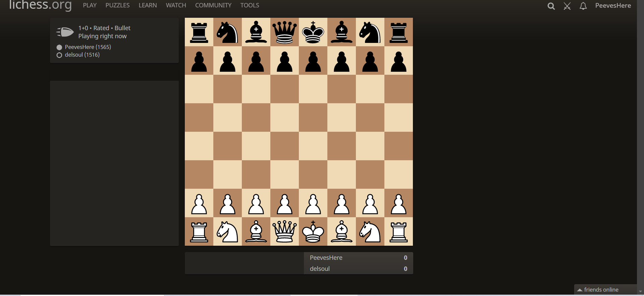The height and width of the screenshot is (296, 644).
Task: Click the empty e4 square
Action: 313,146
